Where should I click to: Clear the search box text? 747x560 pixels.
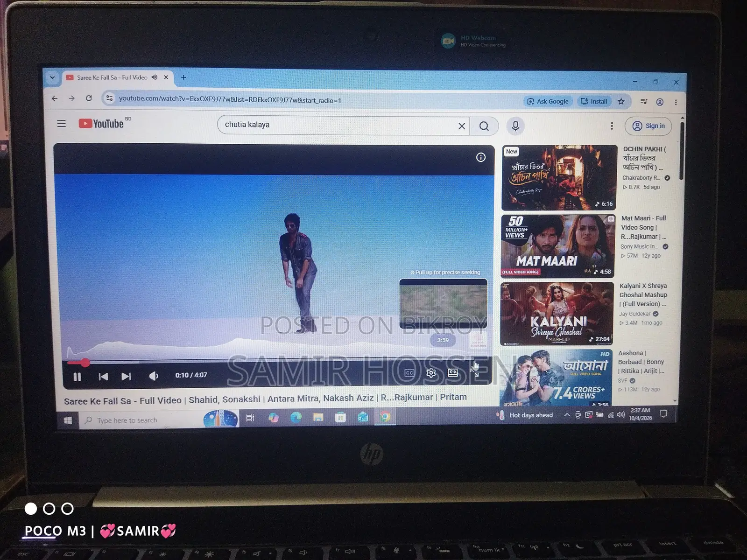[x=462, y=126]
